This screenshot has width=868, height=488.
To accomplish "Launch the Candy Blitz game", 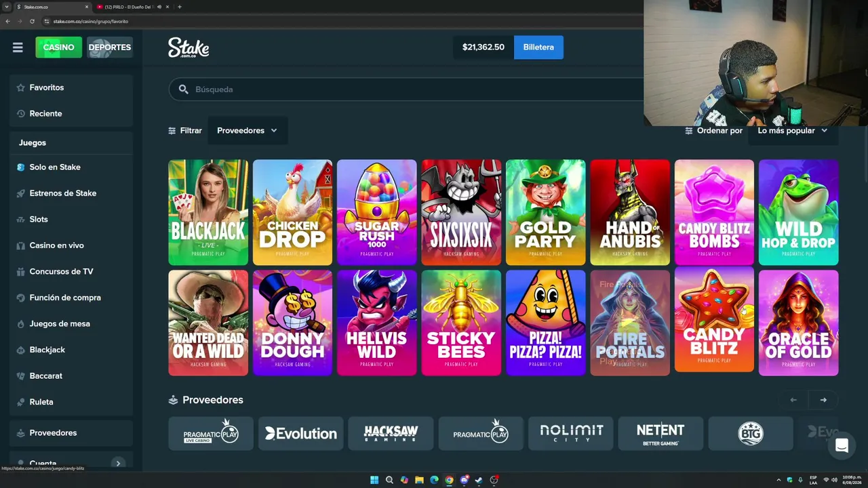I will 714,319.
